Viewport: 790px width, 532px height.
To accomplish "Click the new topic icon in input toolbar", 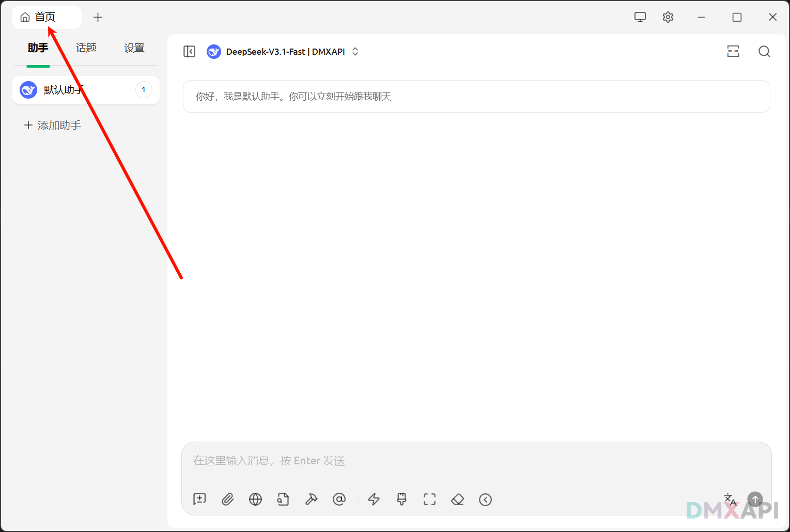I will pos(199,499).
